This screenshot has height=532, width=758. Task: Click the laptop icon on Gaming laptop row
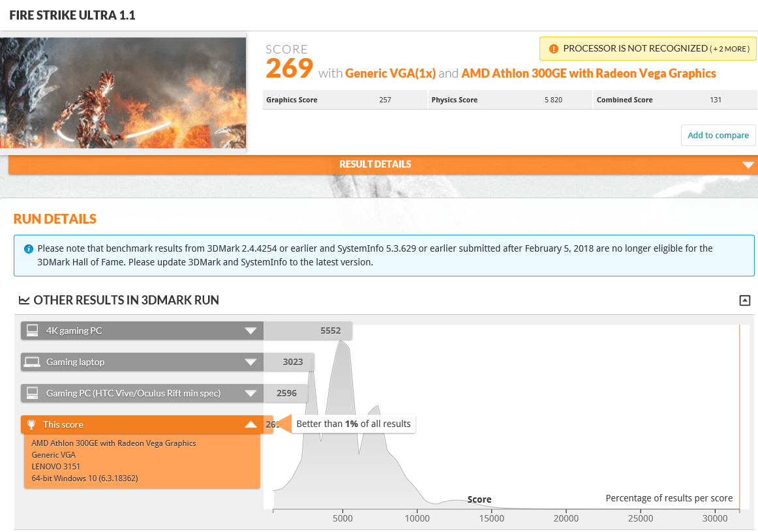pyautogui.click(x=31, y=362)
